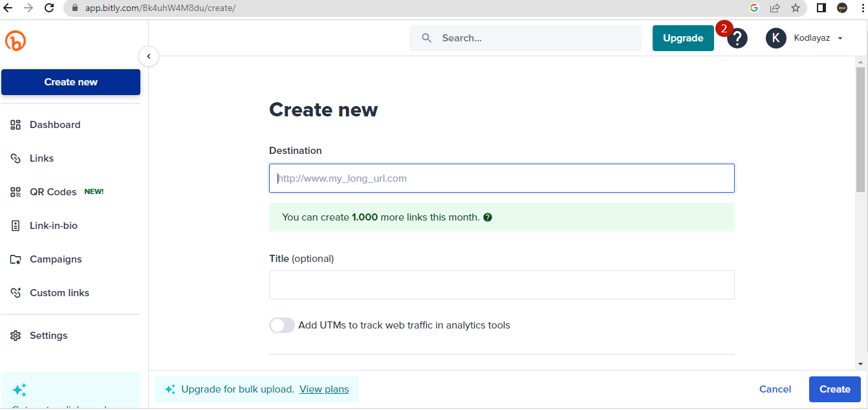Click the browser side panel icon
This screenshot has width=868, height=410.
coord(821,8)
